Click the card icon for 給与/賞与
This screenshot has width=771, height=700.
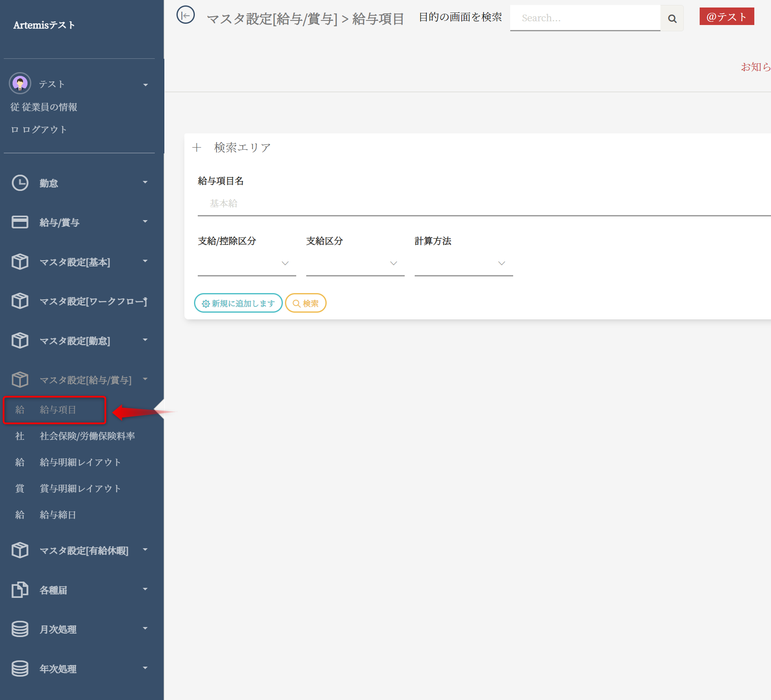tap(20, 222)
